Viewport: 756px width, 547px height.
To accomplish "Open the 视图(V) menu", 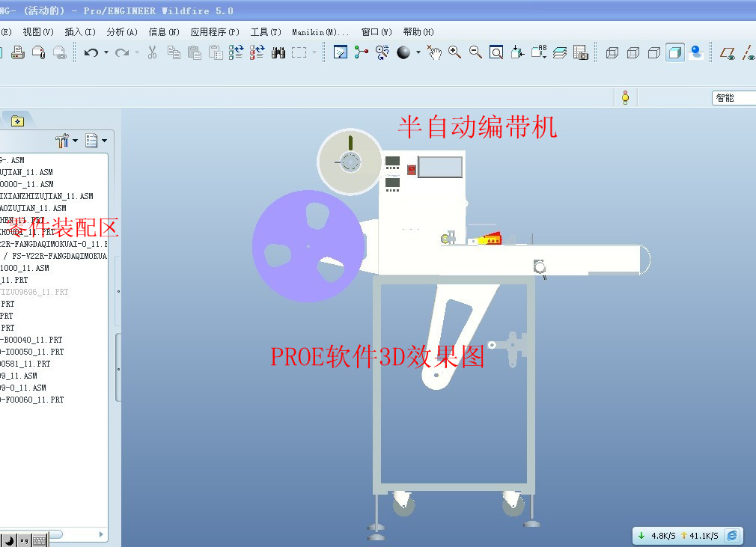I will tap(38, 32).
